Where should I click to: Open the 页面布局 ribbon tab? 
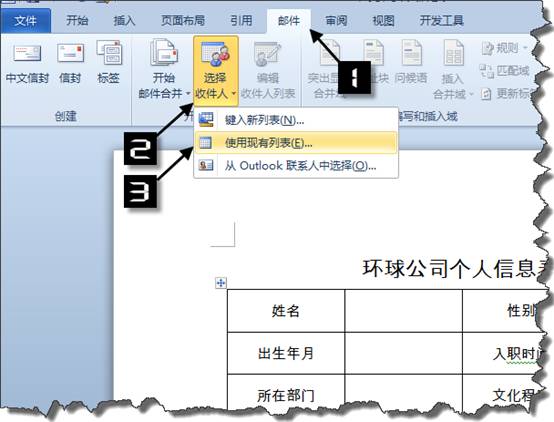(183, 20)
